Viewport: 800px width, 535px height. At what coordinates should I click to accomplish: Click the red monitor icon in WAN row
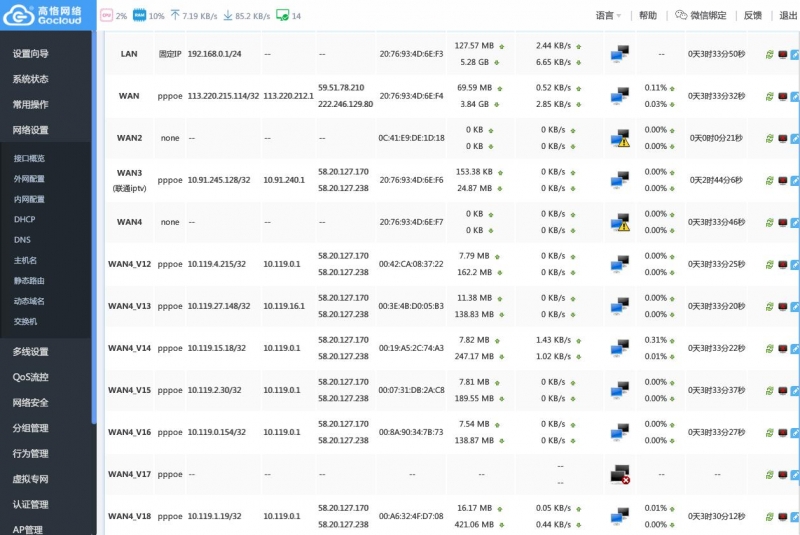pos(783,97)
